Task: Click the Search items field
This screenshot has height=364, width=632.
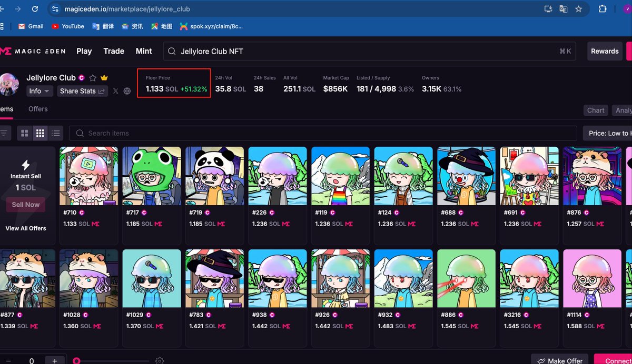Action: (x=323, y=134)
